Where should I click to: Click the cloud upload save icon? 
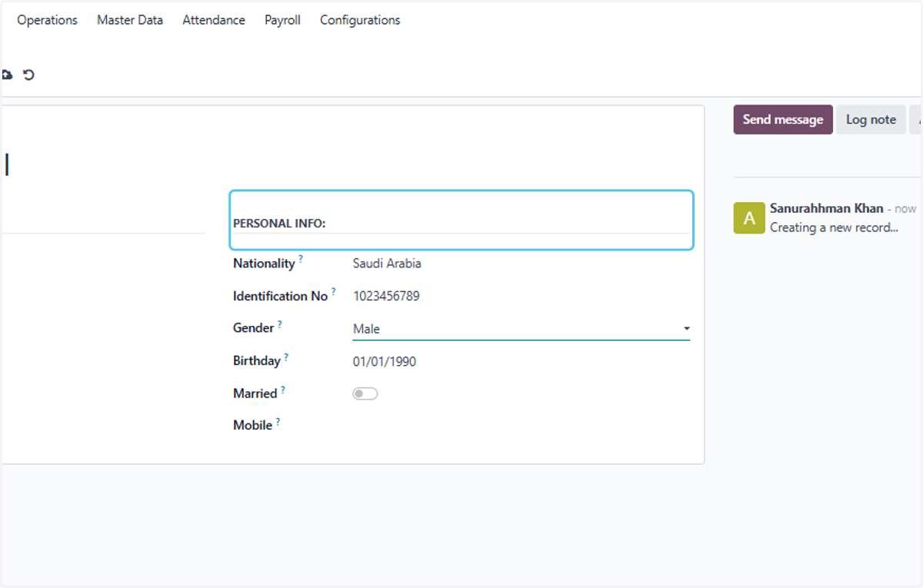pos(6,75)
